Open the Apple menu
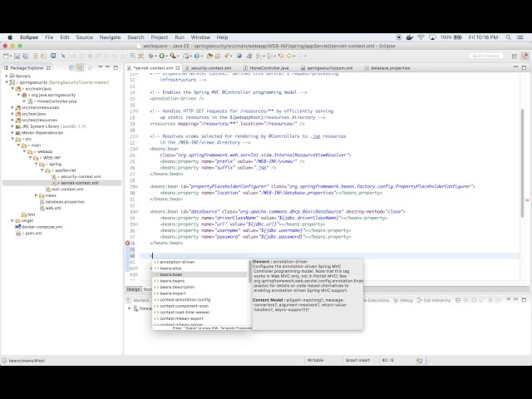The height and width of the screenshot is (399, 532). click(10, 37)
